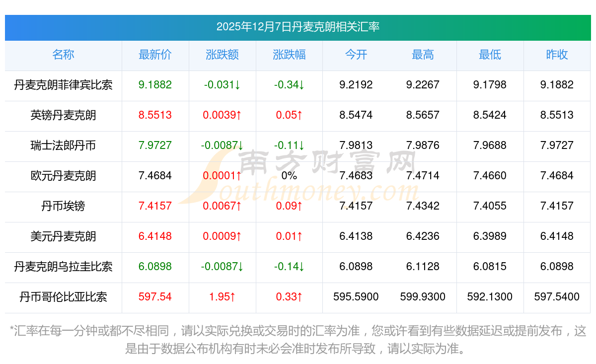The height and width of the screenshot is (364, 596).
Task: Click the 最低 value 7.9688
Action: [490, 146]
